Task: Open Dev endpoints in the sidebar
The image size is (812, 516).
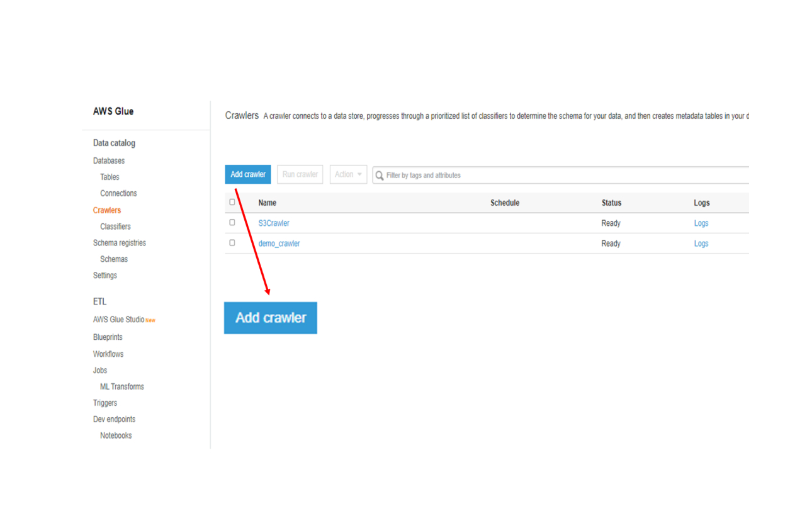Action: 114,420
